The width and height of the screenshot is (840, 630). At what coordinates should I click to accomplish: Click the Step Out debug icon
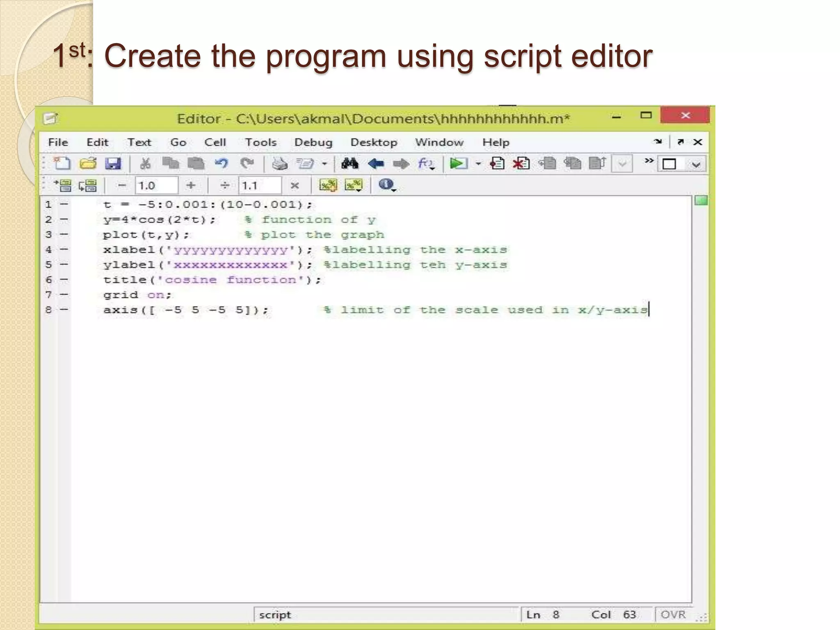coord(597,163)
